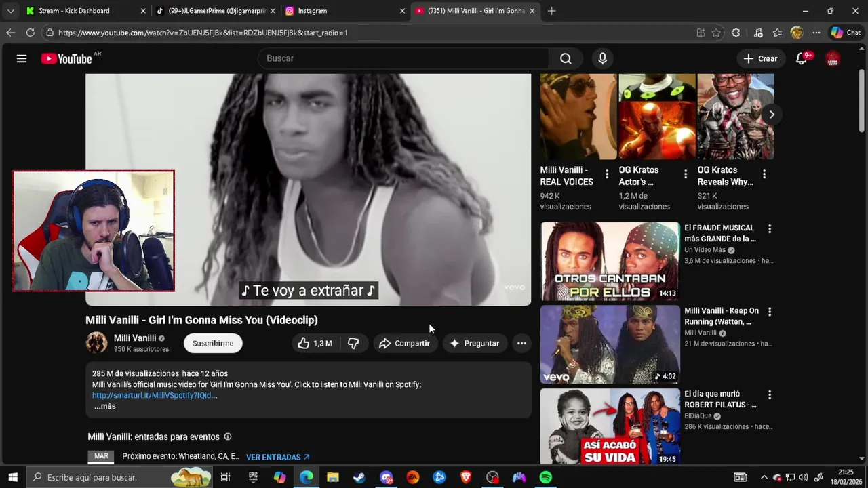Open options for Milli Vanilli REAL VOICES short
868x488 pixels.
point(606,174)
